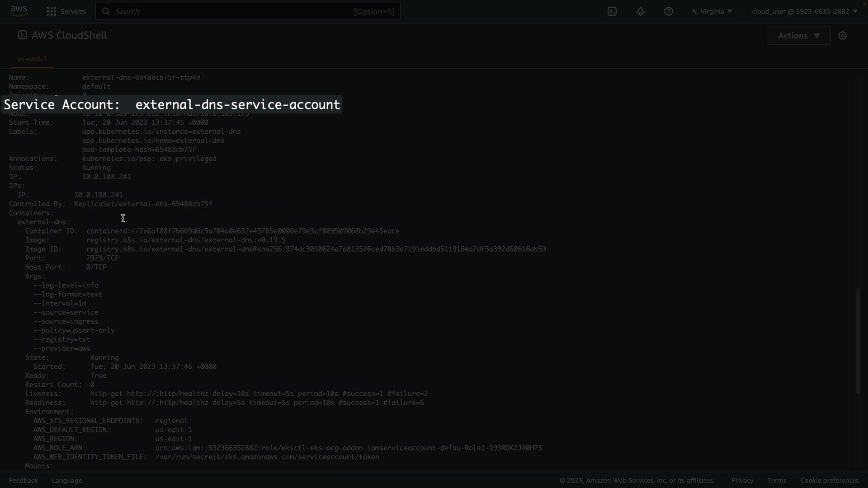Open the Actions dropdown
The width and height of the screenshot is (868, 488).
tap(798, 36)
